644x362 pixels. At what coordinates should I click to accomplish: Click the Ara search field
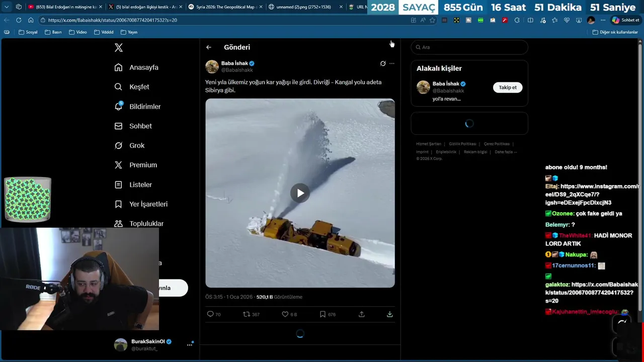point(469,47)
